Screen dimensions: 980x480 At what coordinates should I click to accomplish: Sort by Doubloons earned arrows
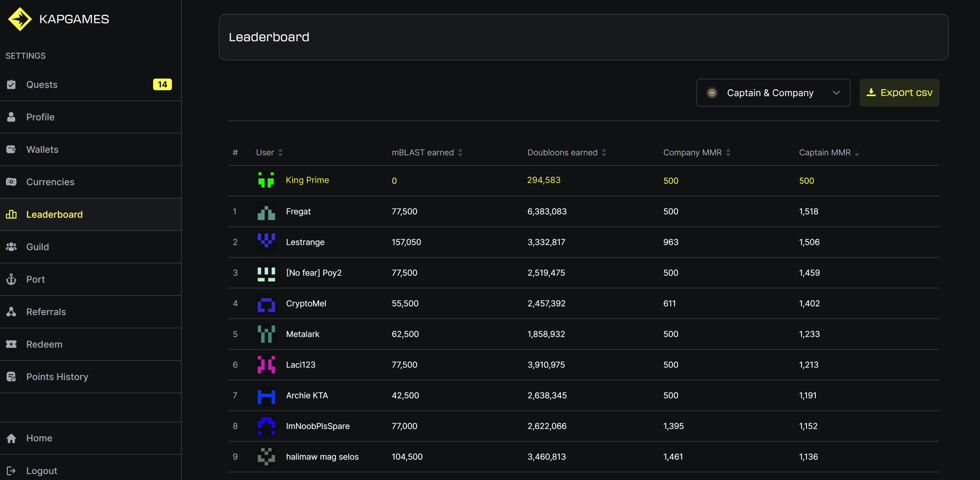point(604,153)
